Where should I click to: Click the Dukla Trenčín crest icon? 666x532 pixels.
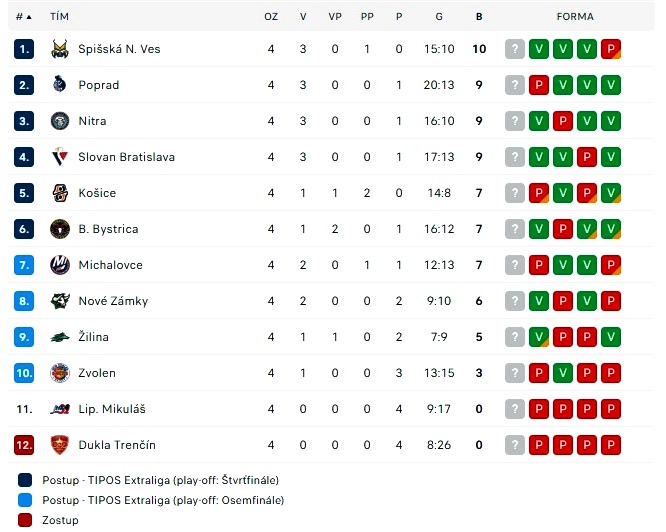tap(60, 445)
